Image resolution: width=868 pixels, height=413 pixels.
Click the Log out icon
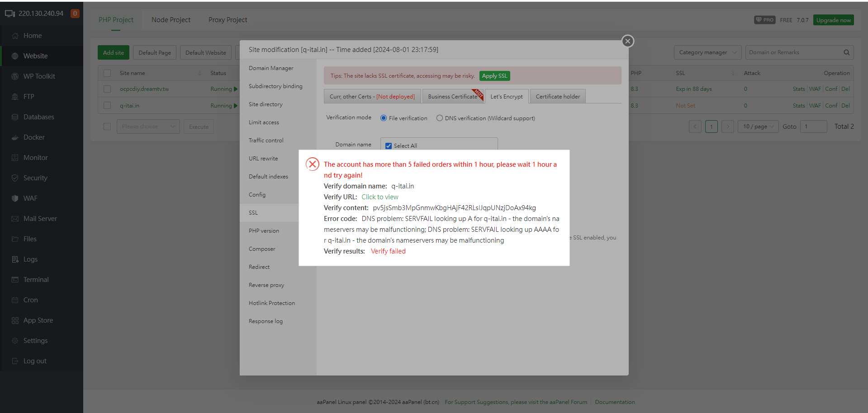click(15, 361)
